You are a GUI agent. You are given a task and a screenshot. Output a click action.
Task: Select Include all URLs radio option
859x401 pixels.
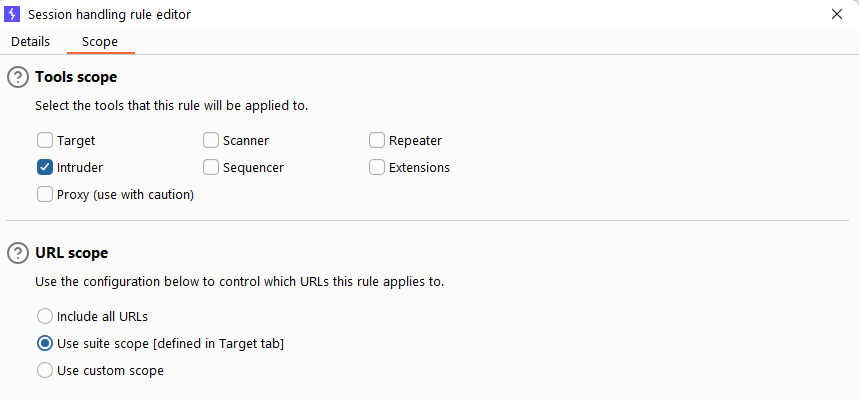[x=45, y=317]
